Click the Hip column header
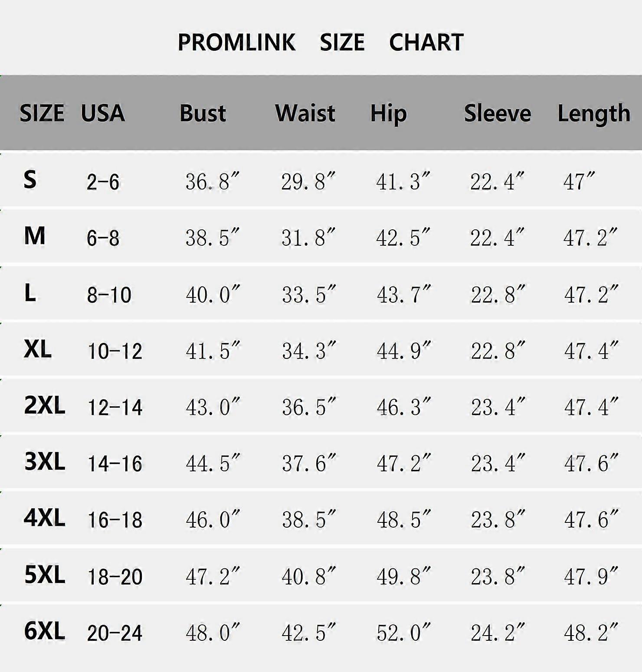This screenshot has height=672, width=642. click(x=389, y=114)
